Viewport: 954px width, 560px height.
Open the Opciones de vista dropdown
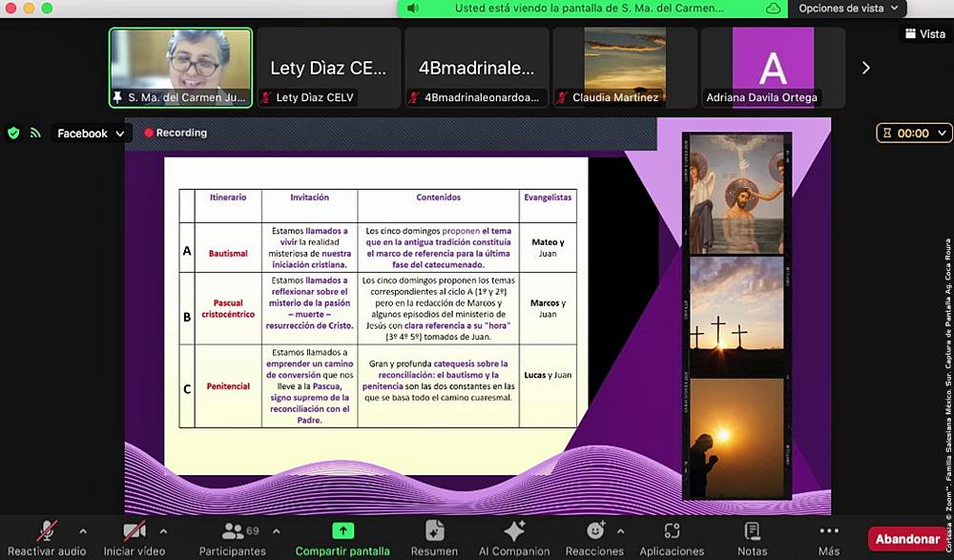pyautogui.click(x=847, y=9)
